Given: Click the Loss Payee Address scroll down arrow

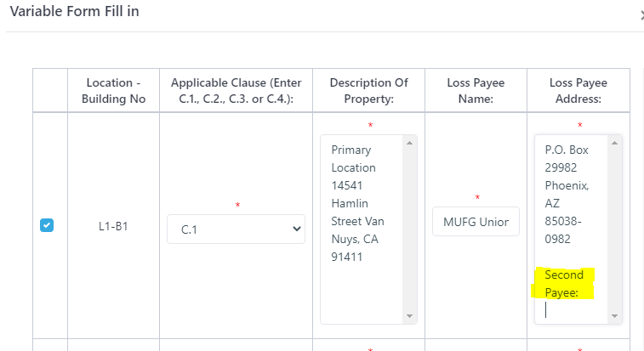Looking at the screenshot, I should pos(615,316).
